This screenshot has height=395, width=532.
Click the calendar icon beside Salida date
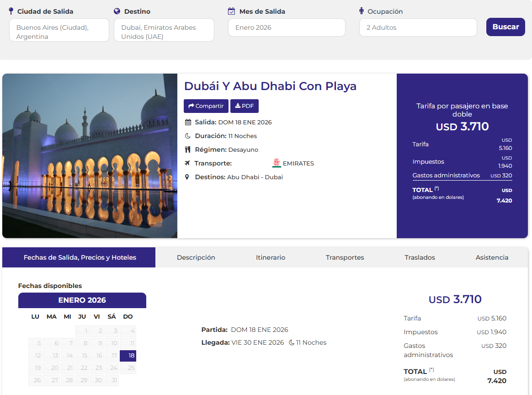tap(188, 122)
